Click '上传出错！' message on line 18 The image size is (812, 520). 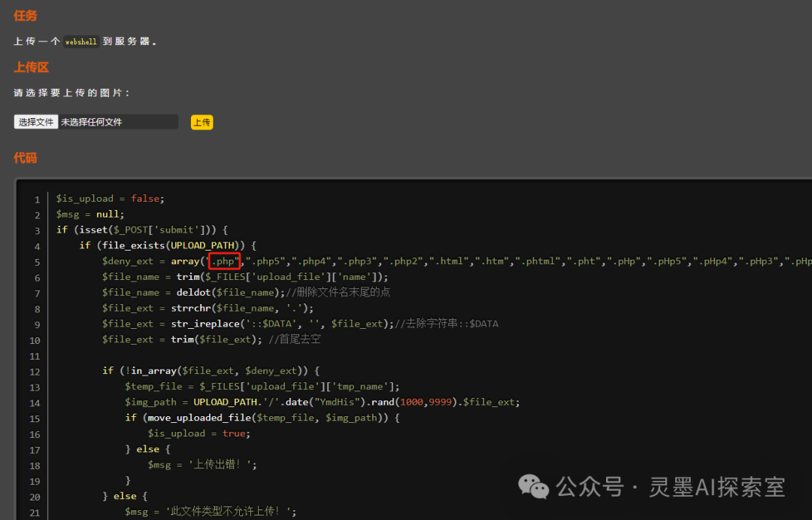(x=222, y=464)
